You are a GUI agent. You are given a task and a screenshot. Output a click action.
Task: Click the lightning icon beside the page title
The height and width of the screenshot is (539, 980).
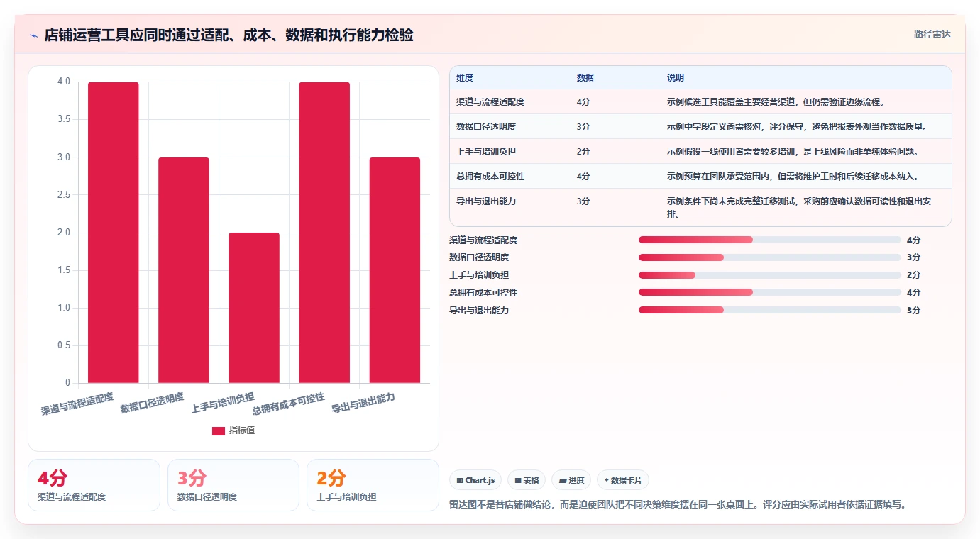(x=34, y=35)
